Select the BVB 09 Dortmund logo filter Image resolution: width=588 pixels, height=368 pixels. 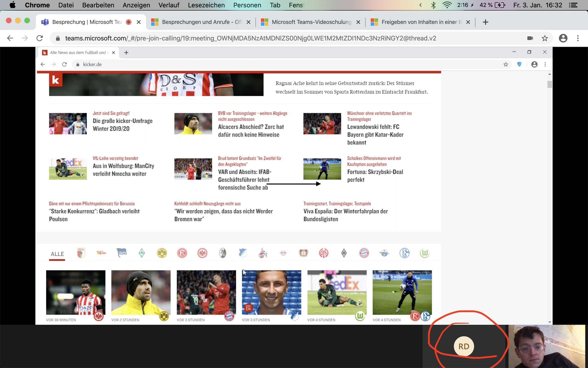[x=162, y=253]
